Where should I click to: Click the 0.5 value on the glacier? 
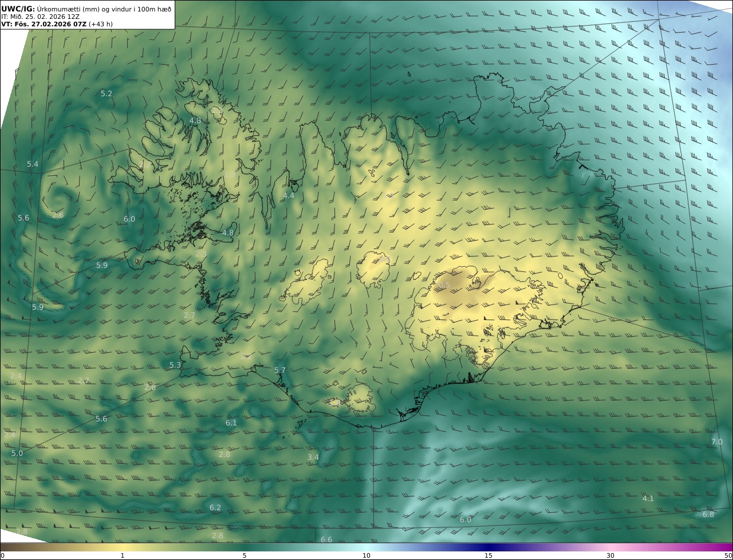pos(444,285)
